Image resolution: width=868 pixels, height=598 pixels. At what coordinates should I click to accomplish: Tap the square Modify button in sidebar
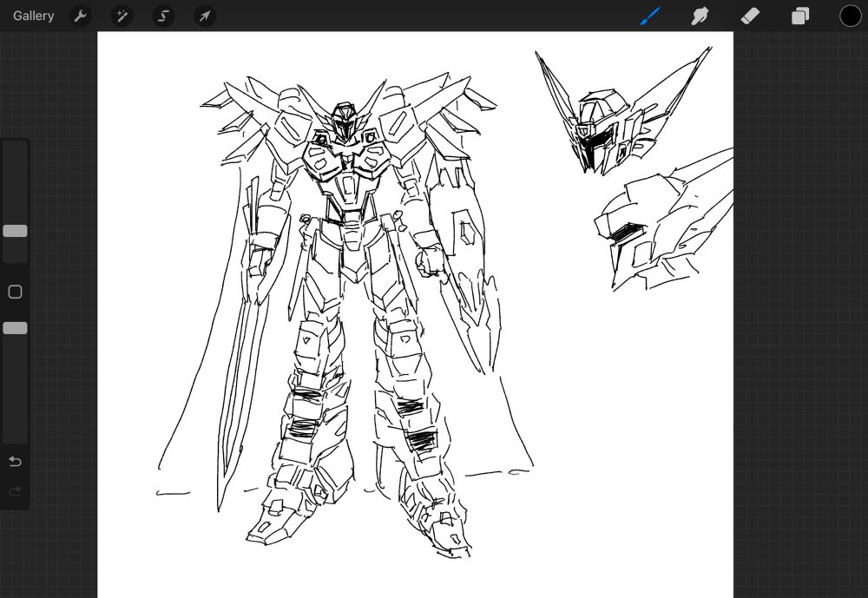(15, 292)
